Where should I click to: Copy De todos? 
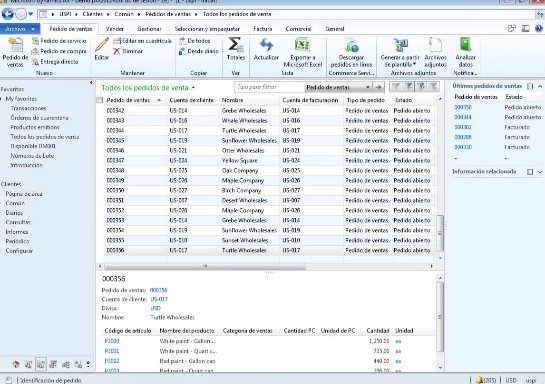coord(195,41)
